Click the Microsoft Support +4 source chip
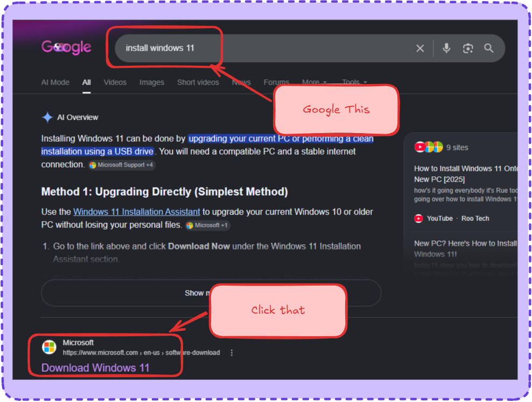 (122, 165)
